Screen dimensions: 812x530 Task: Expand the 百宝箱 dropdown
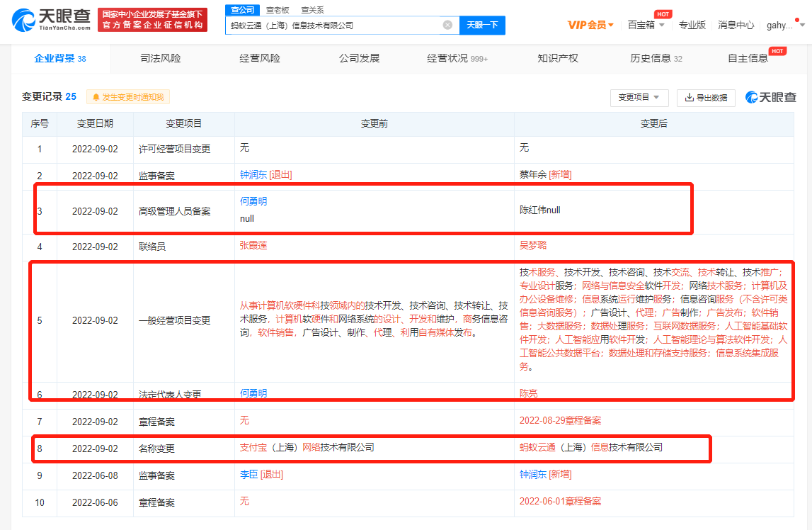[x=646, y=25]
